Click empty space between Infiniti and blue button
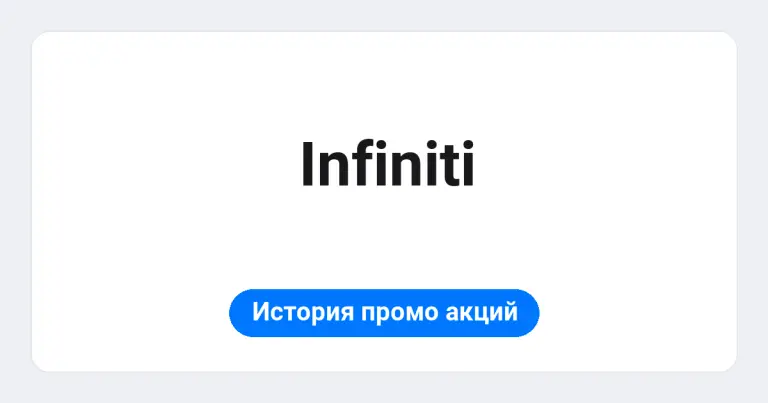Viewport: 768px width, 403px height. pos(384,237)
